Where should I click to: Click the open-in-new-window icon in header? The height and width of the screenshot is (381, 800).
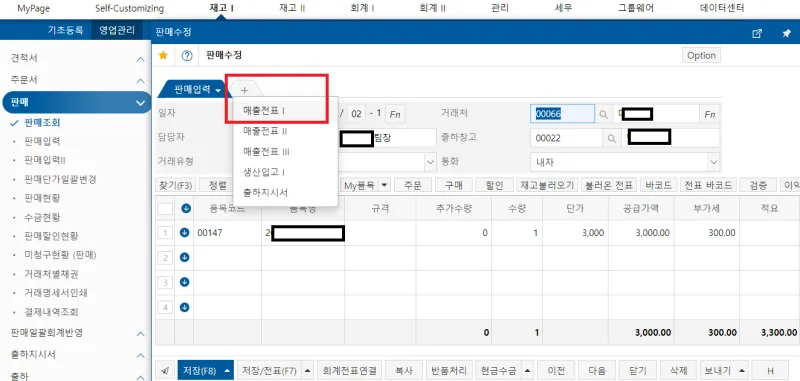coord(757,33)
